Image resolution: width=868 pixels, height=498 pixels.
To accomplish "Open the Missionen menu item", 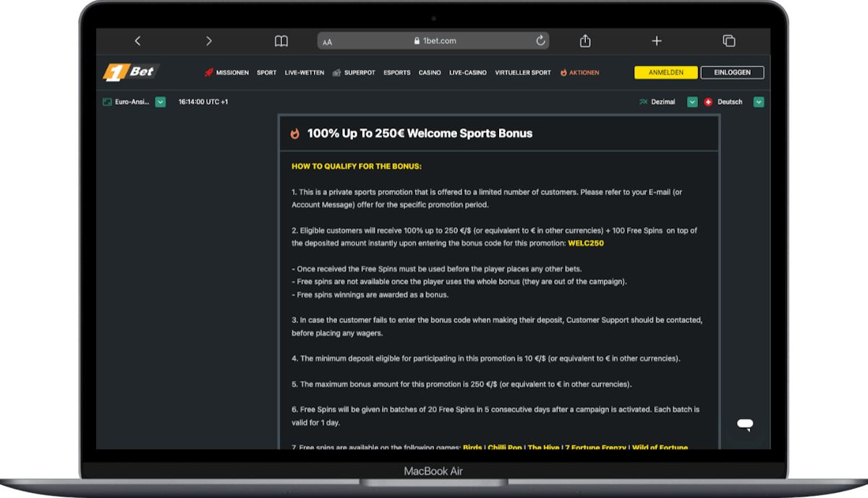I will tap(227, 73).
